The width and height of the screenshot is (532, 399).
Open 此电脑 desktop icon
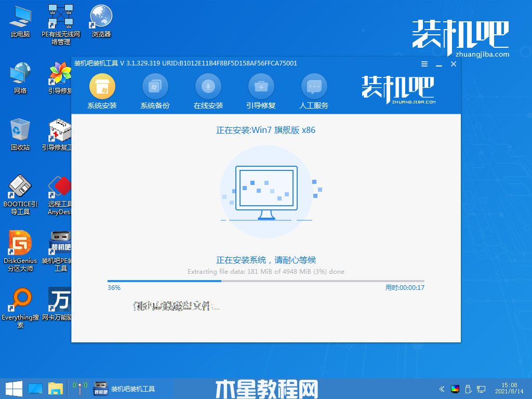click(x=20, y=21)
